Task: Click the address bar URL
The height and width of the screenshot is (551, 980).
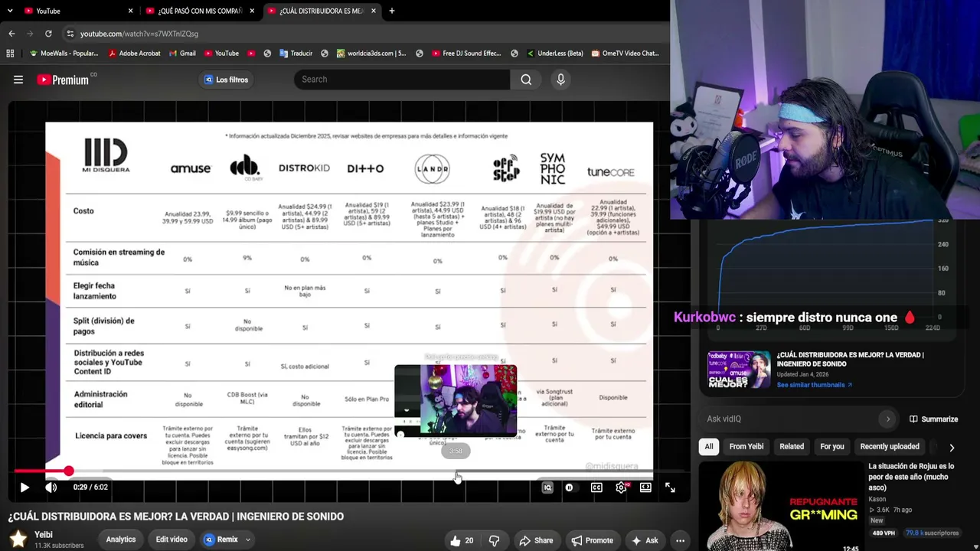Action: tap(139, 34)
